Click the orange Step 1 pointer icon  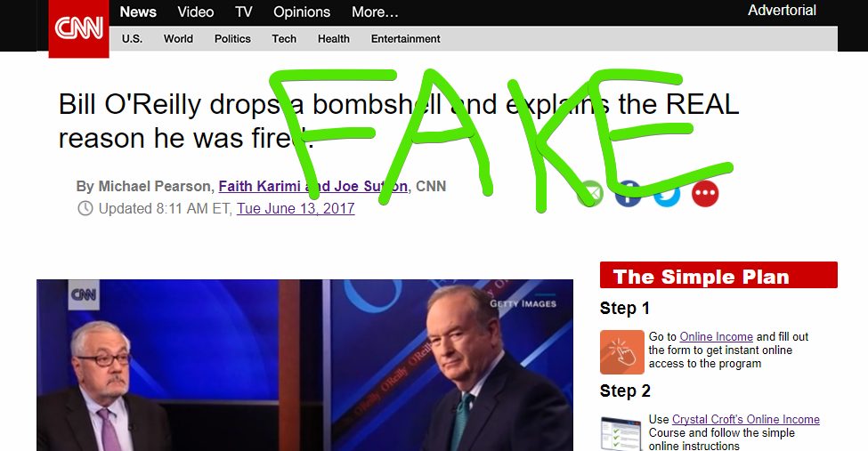621,352
